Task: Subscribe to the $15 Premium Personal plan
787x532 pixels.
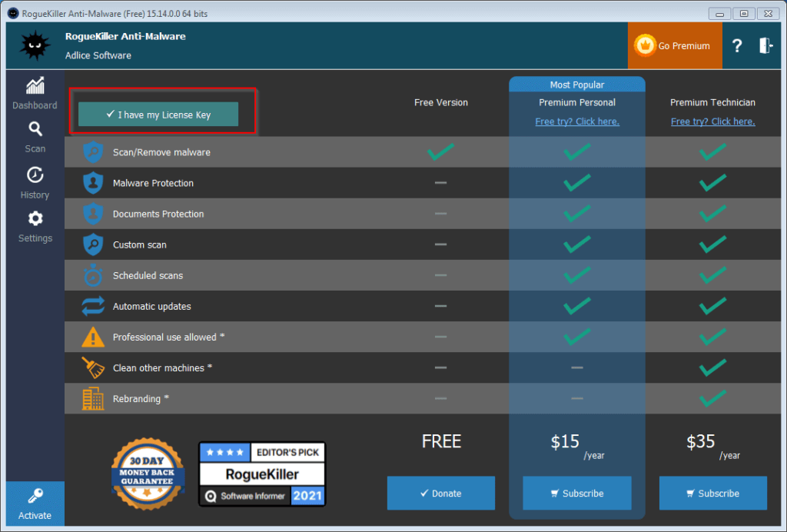Action: click(576, 493)
